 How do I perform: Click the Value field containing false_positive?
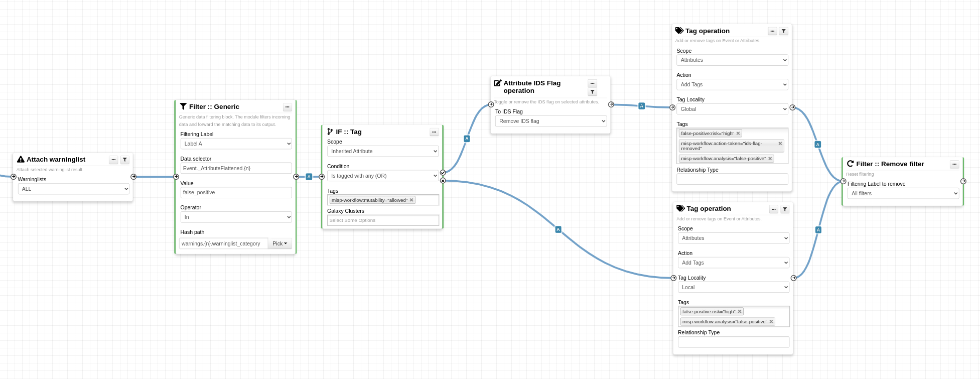236,192
